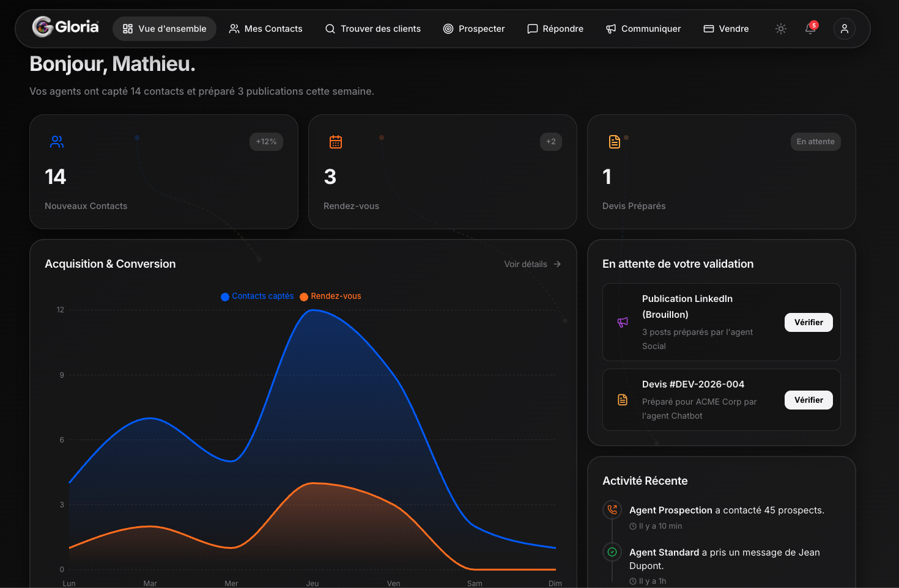The width and height of the screenshot is (899, 588).
Task: Open Voir détails arrow link
Action: coord(533,264)
